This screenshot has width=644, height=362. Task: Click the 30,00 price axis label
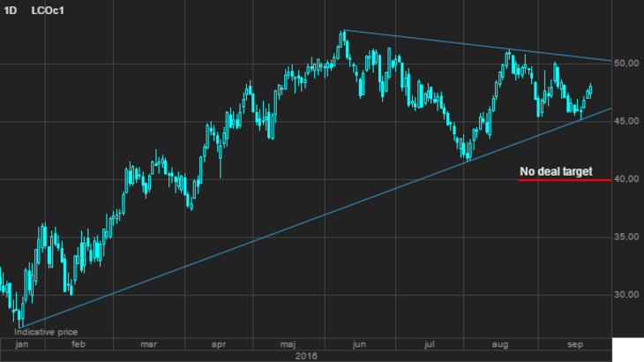[x=627, y=295]
